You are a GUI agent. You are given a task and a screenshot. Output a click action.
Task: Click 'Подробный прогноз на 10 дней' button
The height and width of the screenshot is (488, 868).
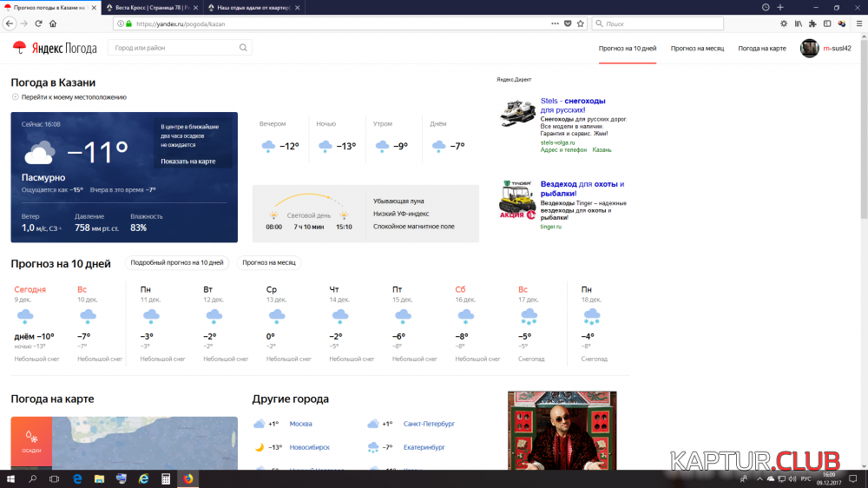176,262
